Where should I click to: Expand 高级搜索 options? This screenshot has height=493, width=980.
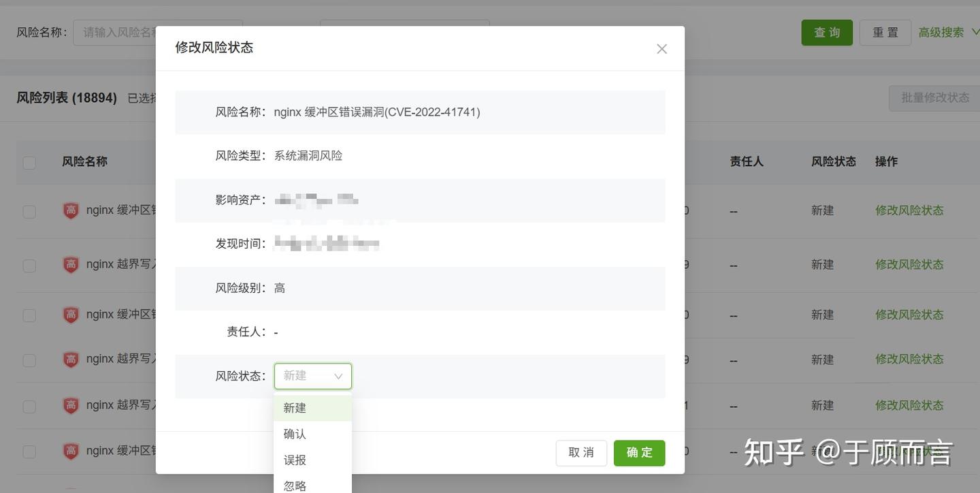coord(949,32)
